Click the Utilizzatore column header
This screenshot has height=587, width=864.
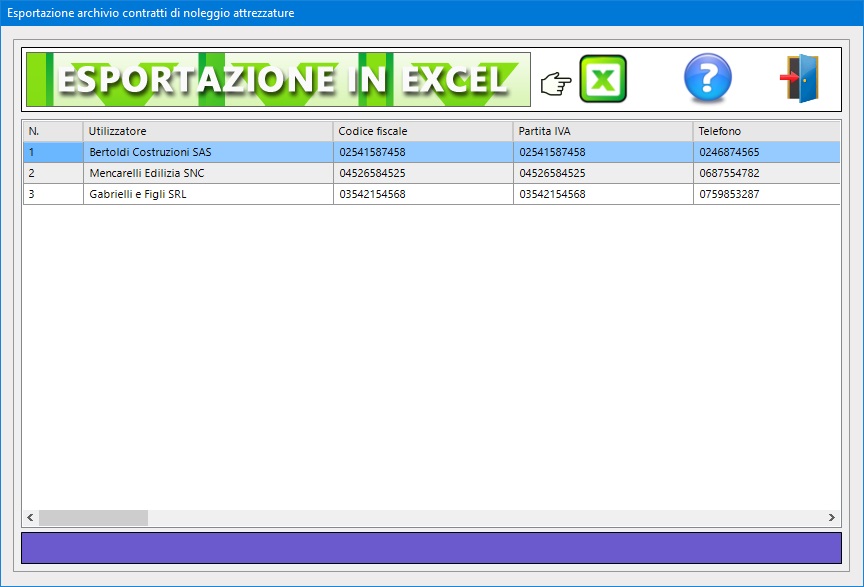[208, 131]
